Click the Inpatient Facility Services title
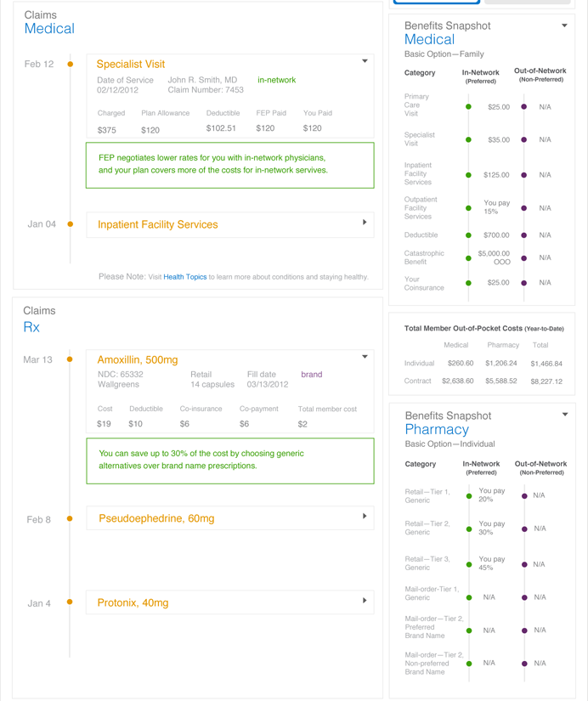This screenshot has height=701, width=588. [158, 224]
